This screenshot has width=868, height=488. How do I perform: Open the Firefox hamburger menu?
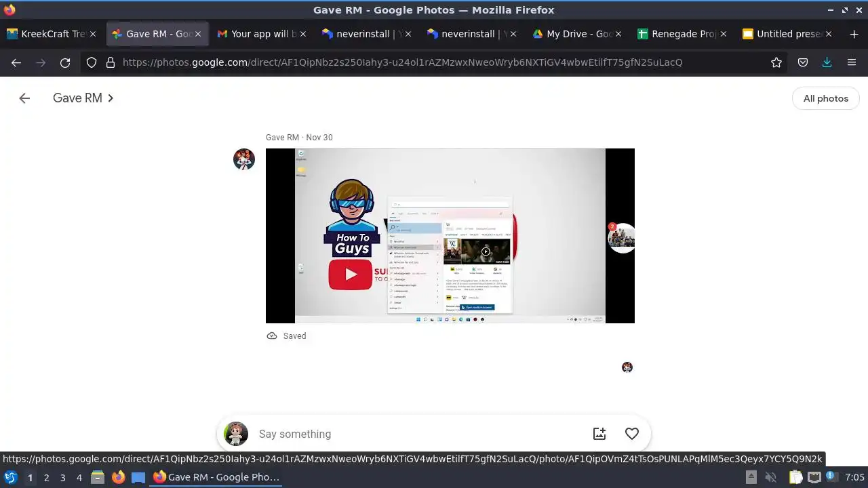[852, 62]
